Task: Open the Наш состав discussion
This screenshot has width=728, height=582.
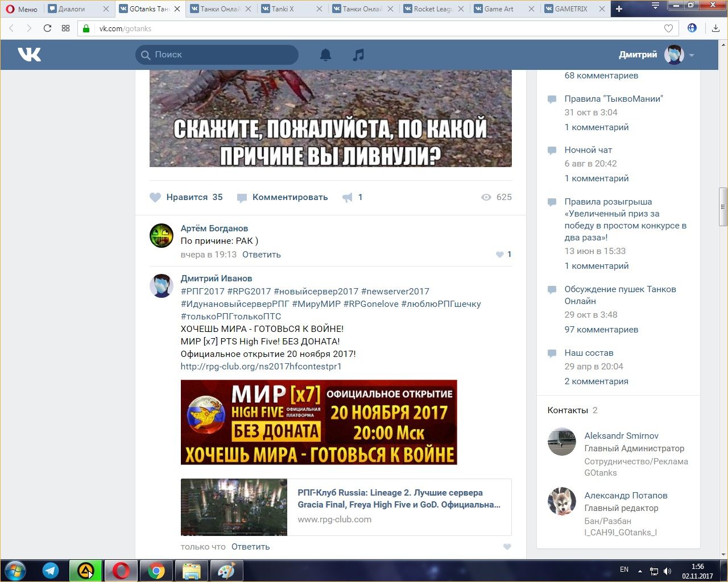Action: click(589, 353)
